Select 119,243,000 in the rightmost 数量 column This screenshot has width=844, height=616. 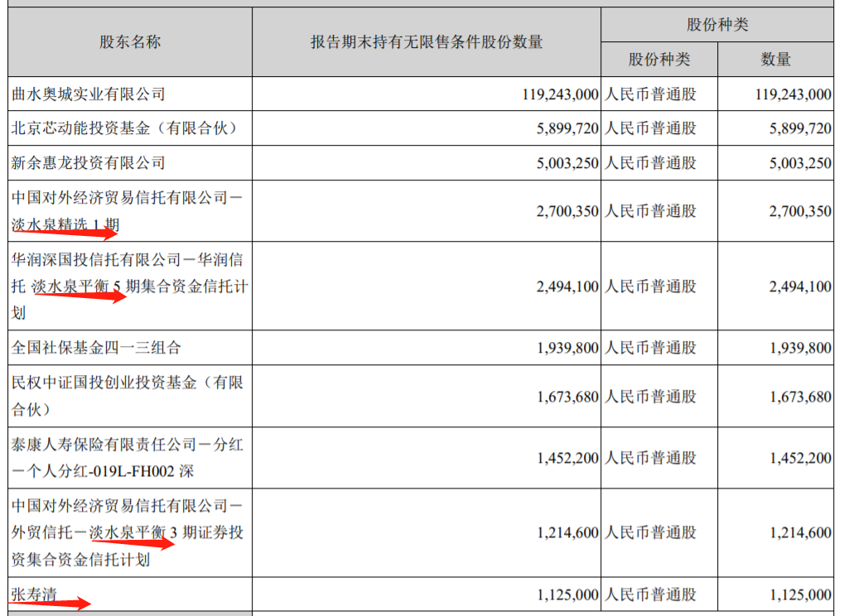point(793,94)
